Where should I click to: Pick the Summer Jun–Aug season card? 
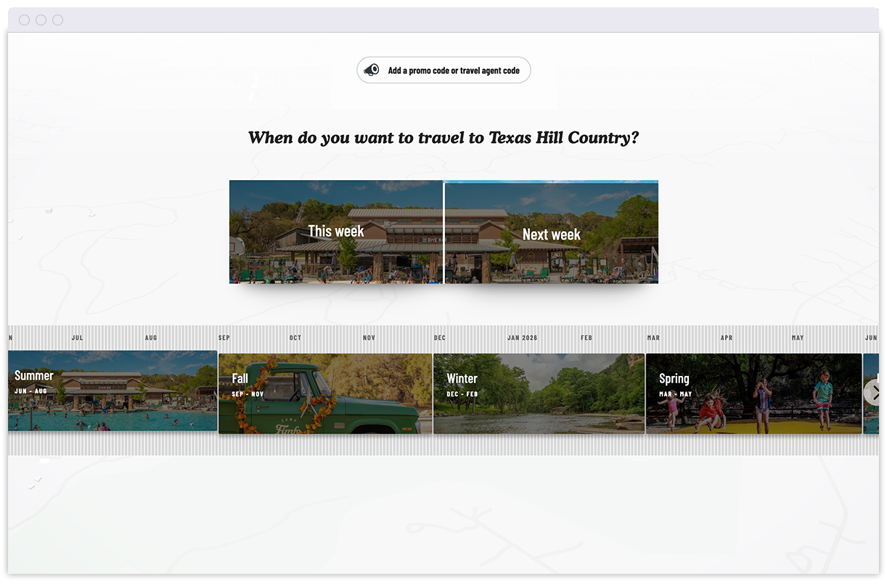(x=113, y=392)
